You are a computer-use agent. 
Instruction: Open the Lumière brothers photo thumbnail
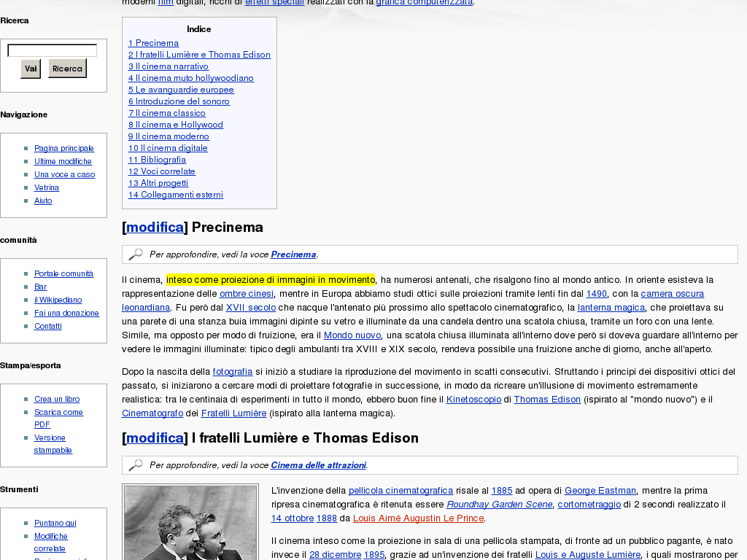click(x=190, y=523)
